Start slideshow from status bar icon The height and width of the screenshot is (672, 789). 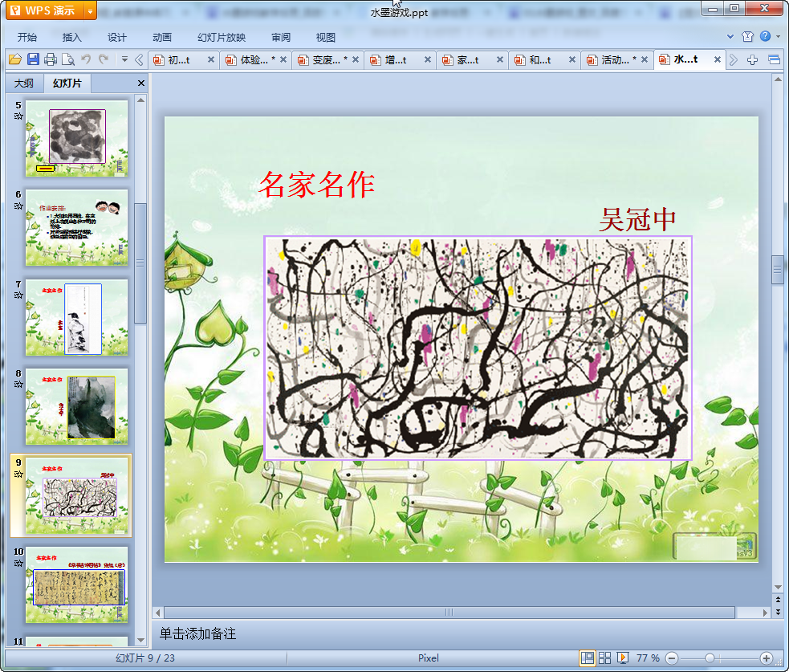pos(622,658)
